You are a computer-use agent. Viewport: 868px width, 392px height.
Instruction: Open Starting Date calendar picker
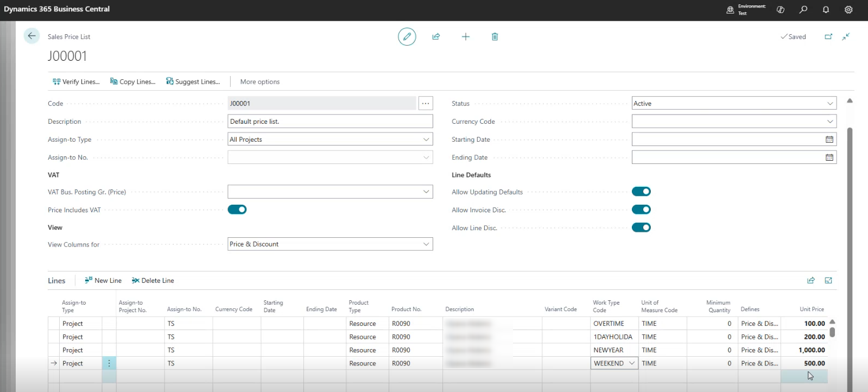coord(829,140)
